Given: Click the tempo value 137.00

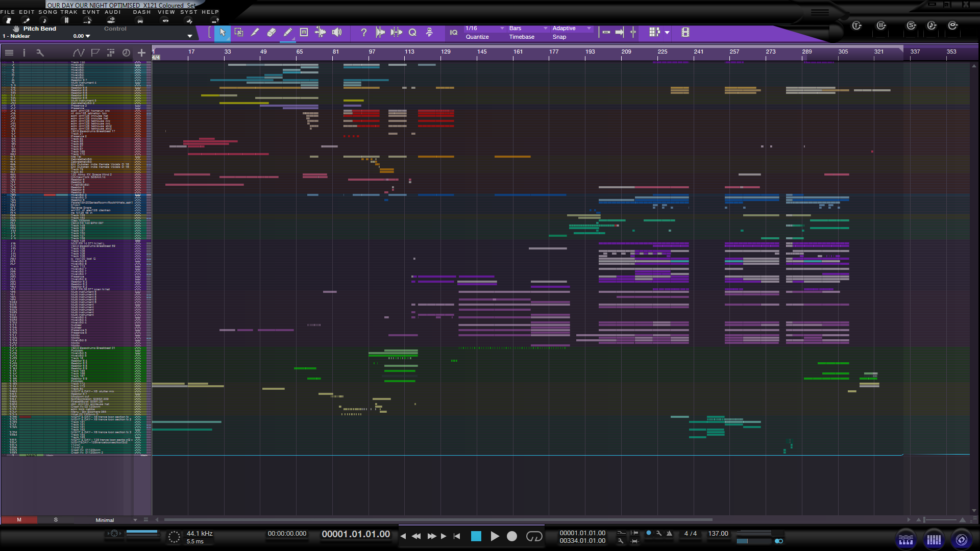Looking at the screenshot, I should tap(718, 533).
